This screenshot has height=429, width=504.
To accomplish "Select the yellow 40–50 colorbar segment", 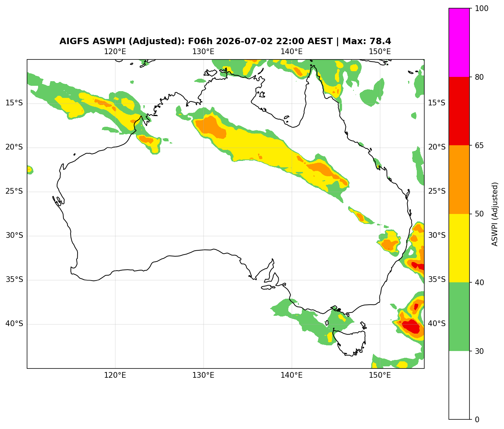I will point(460,248).
